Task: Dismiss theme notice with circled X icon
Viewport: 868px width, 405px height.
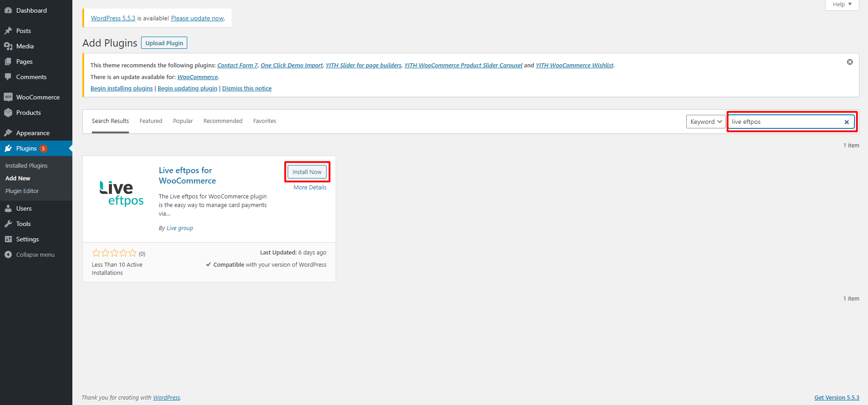Action: 850,62
